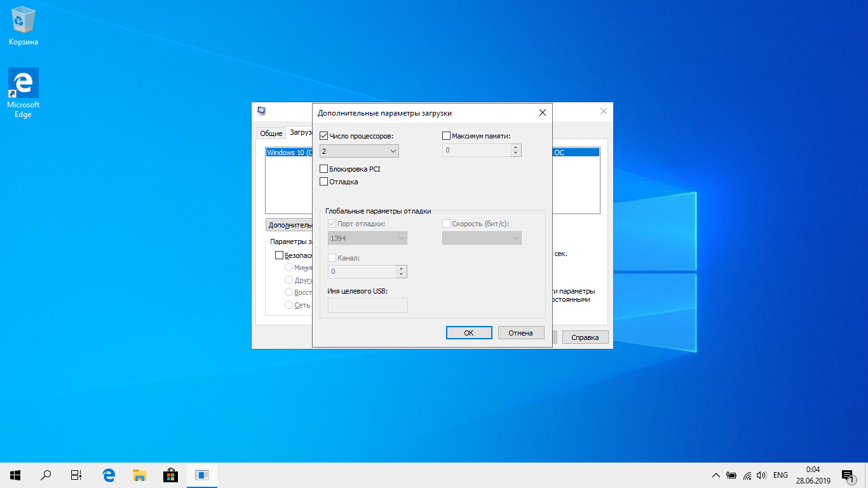
Task: Uncheck the 'Число процессоров' checkbox
Action: pyautogui.click(x=324, y=135)
